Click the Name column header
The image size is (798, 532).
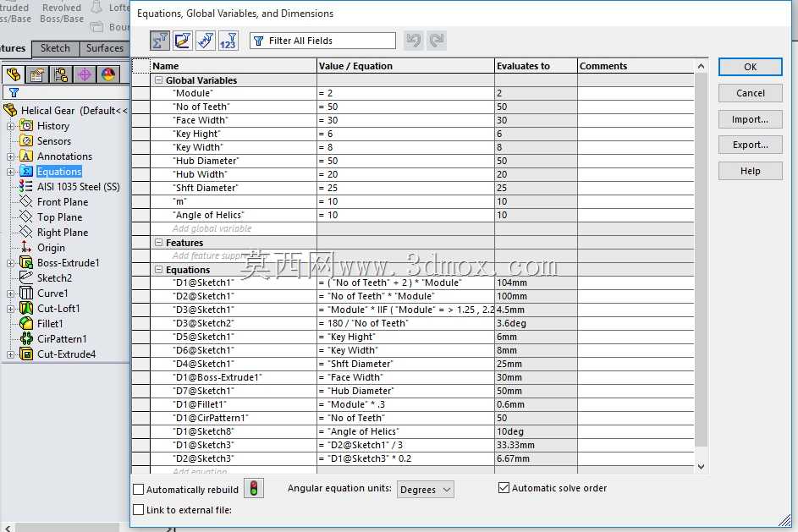(x=234, y=66)
